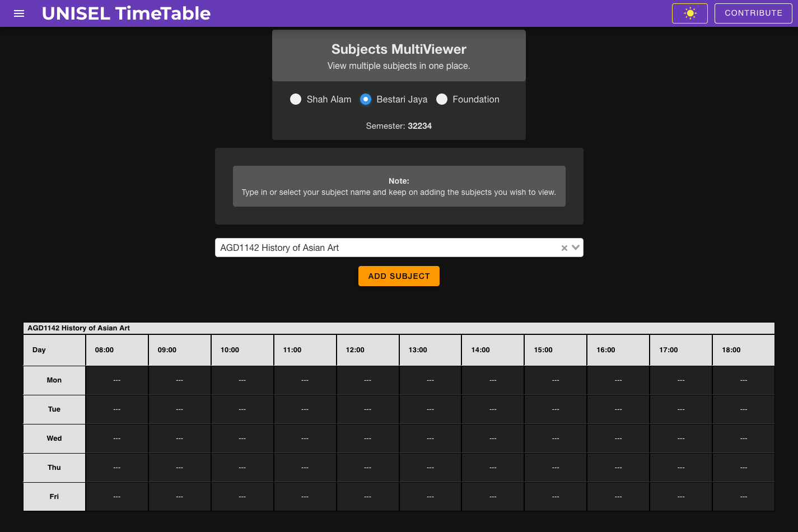Screen dimensions: 798x532
Task: Click the timetable title AGD1142 History of Asian Art
Action: (x=79, y=328)
